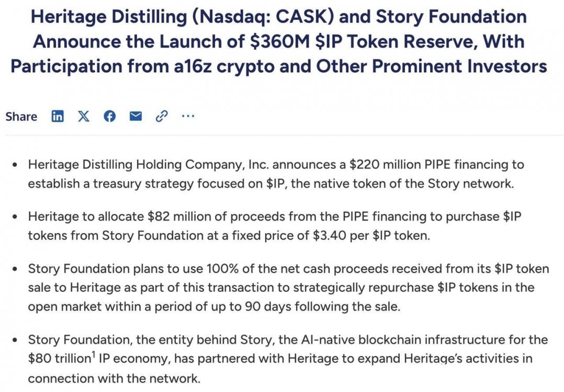Copy the article link with chain icon
Viewport: 564px width, 392px height.
162,116
